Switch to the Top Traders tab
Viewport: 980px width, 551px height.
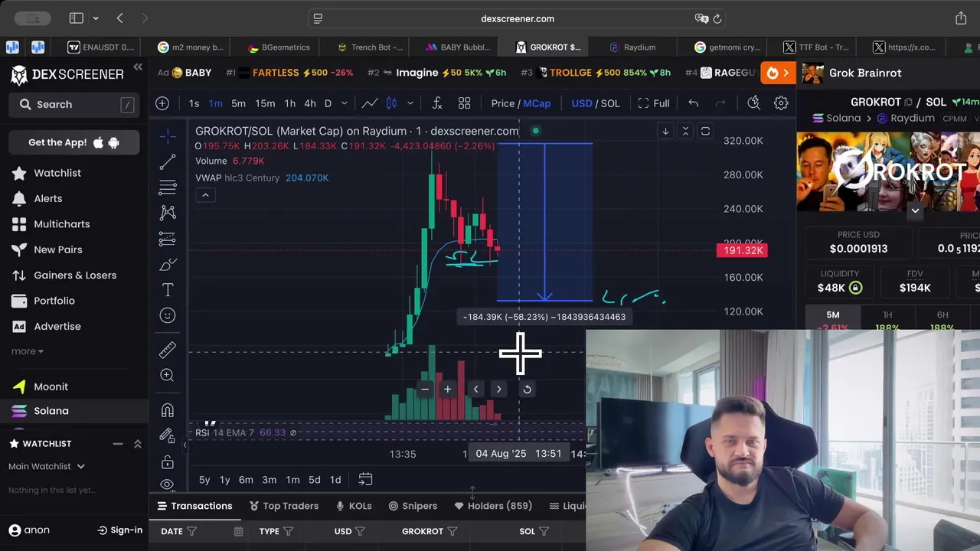(x=284, y=506)
